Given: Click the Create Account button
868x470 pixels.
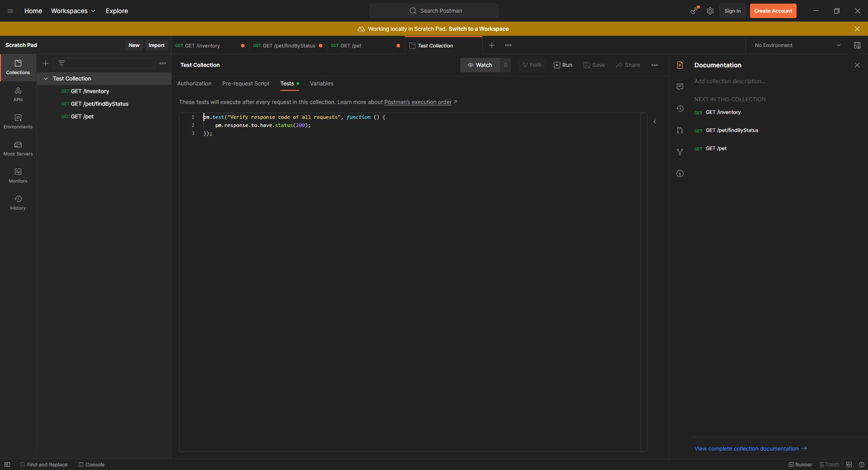Looking at the screenshot, I should tap(773, 11).
